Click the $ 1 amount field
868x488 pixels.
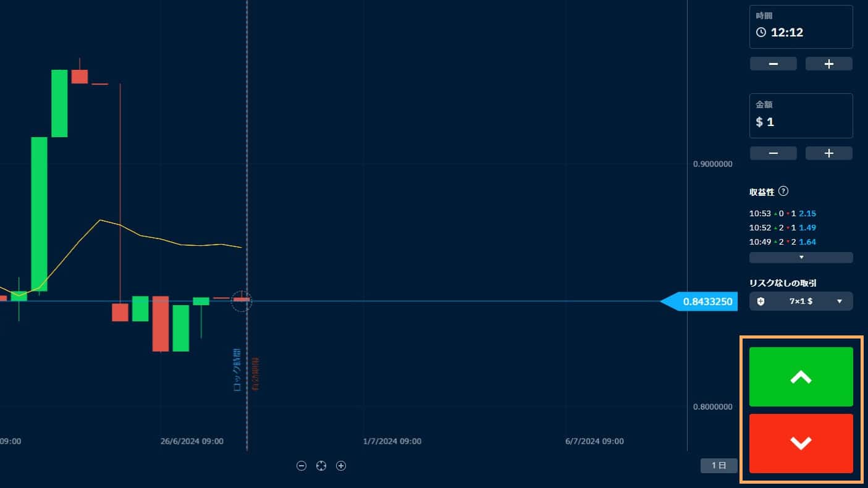pyautogui.click(x=801, y=116)
